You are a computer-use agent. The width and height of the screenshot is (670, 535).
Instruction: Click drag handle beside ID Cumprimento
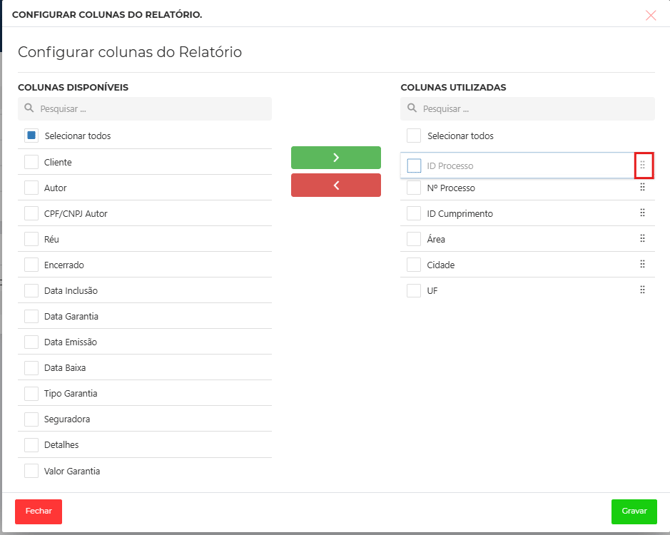(642, 213)
